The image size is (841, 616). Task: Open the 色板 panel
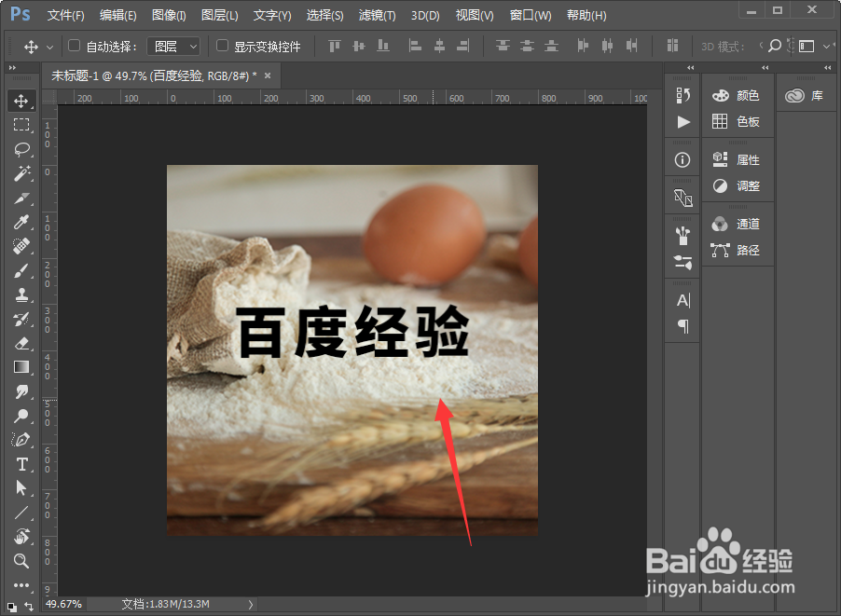coord(737,122)
